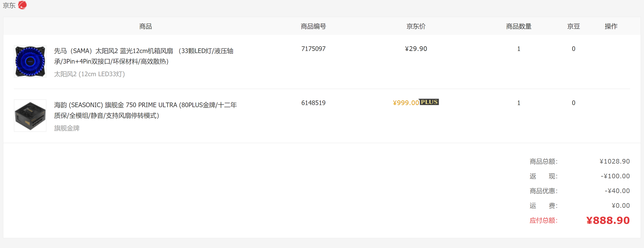This screenshot has height=248, width=644.
Task: Click the 商品 column header
Action: (x=146, y=26)
